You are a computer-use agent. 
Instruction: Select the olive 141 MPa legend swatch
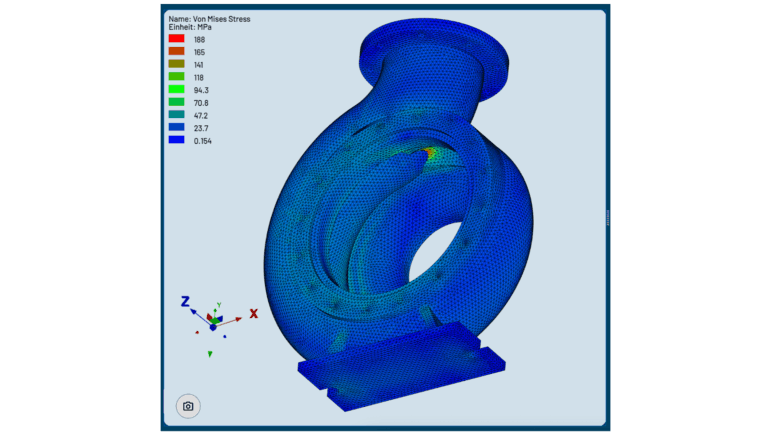click(x=176, y=65)
